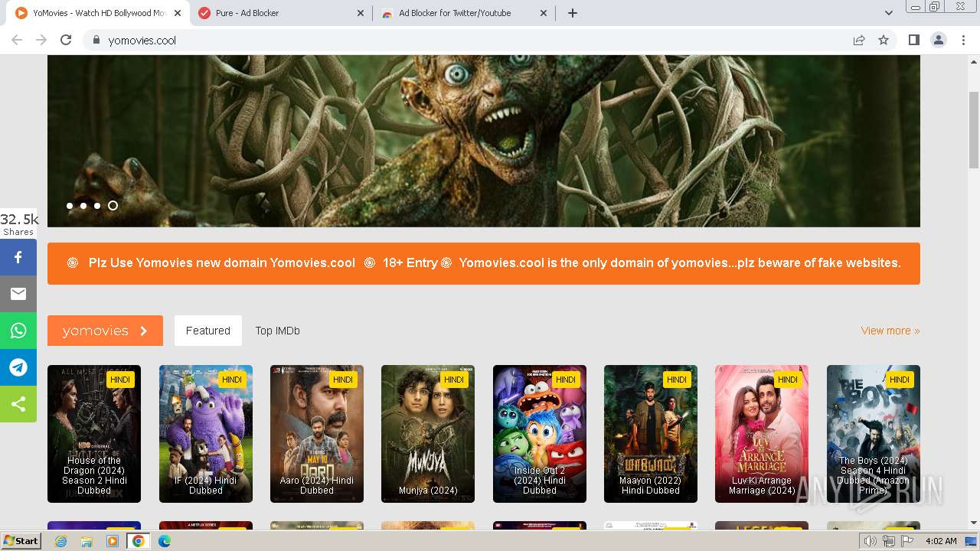Screen dimensions: 980x551
Task: Share page via Telegram icon
Action: (18, 367)
